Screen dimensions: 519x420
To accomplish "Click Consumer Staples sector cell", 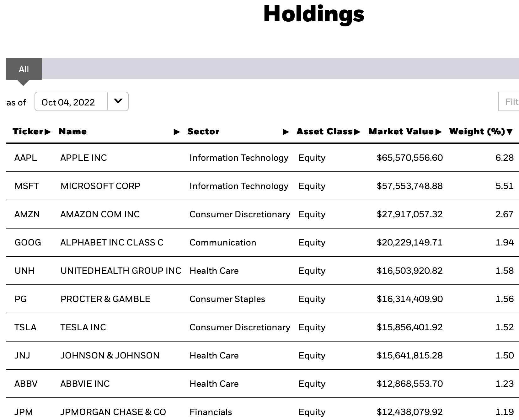I will point(227,299).
